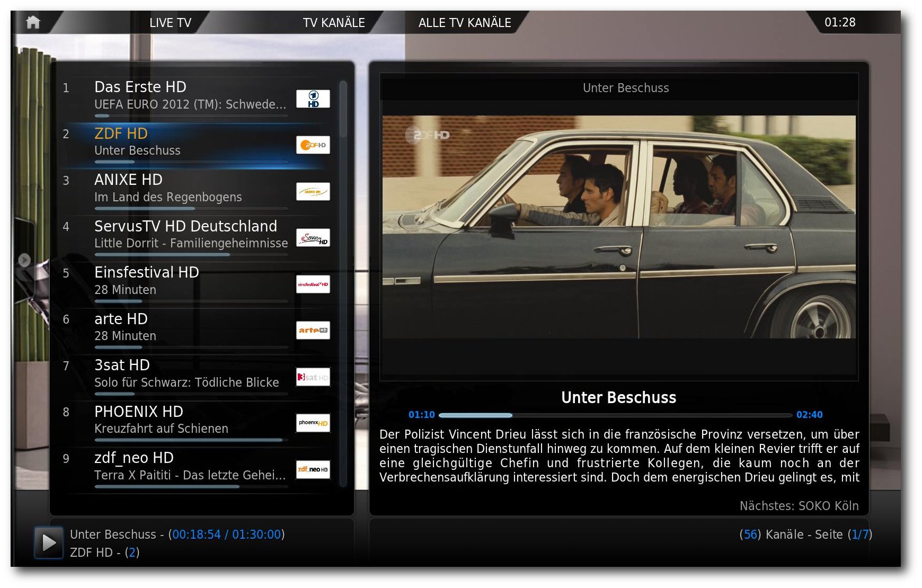
Task: Go to the Home screen icon
Action: click(x=33, y=22)
